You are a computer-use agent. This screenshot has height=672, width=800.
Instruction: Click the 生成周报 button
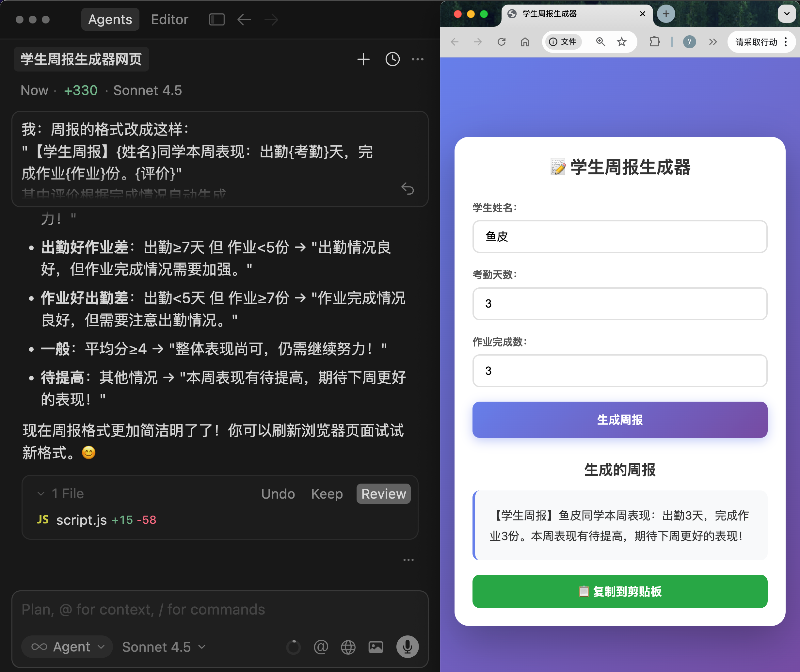pyautogui.click(x=619, y=420)
